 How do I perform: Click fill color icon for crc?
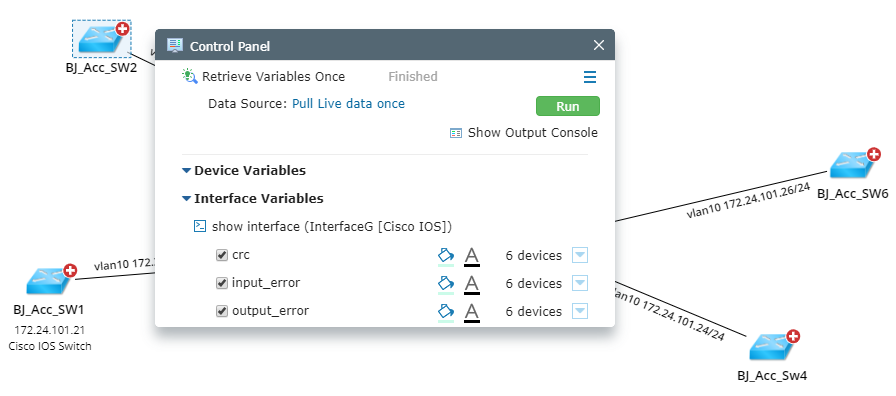click(x=446, y=256)
